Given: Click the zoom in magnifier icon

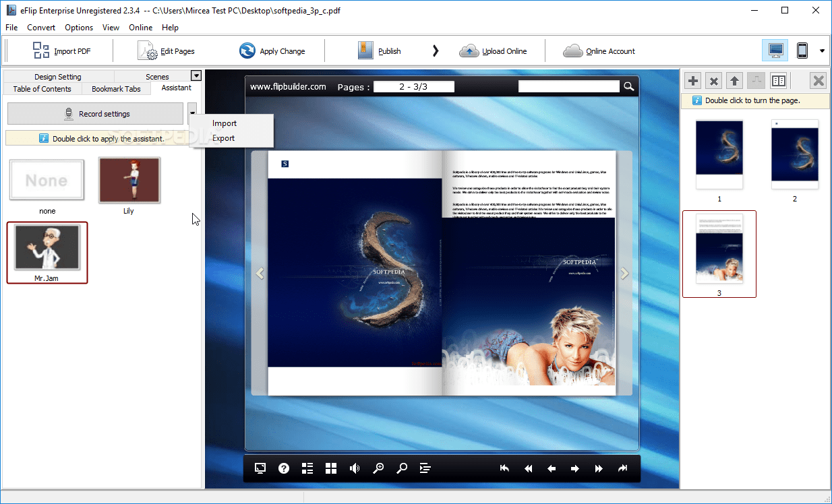Looking at the screenshot, I should tap(378, 468).
